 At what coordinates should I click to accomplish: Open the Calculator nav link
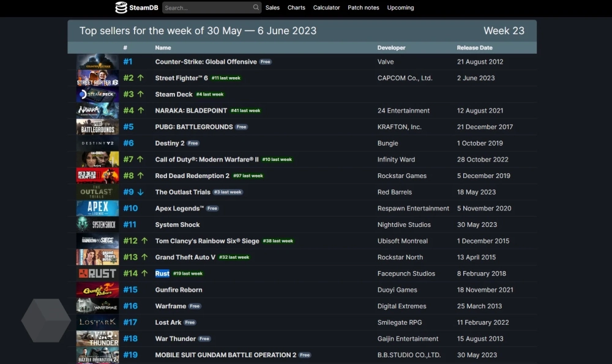click(x=326, y=8)
